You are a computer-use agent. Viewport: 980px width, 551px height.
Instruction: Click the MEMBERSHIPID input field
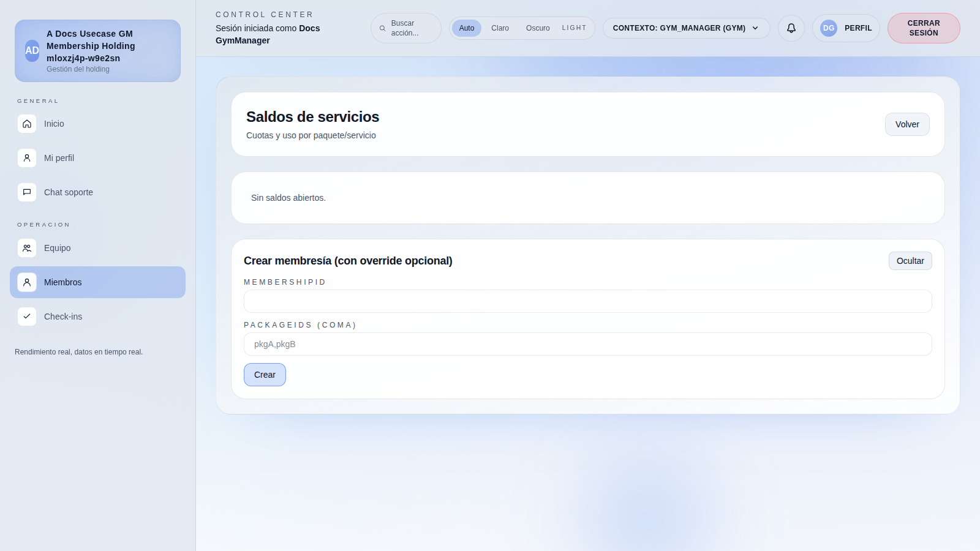click(587, 301)
